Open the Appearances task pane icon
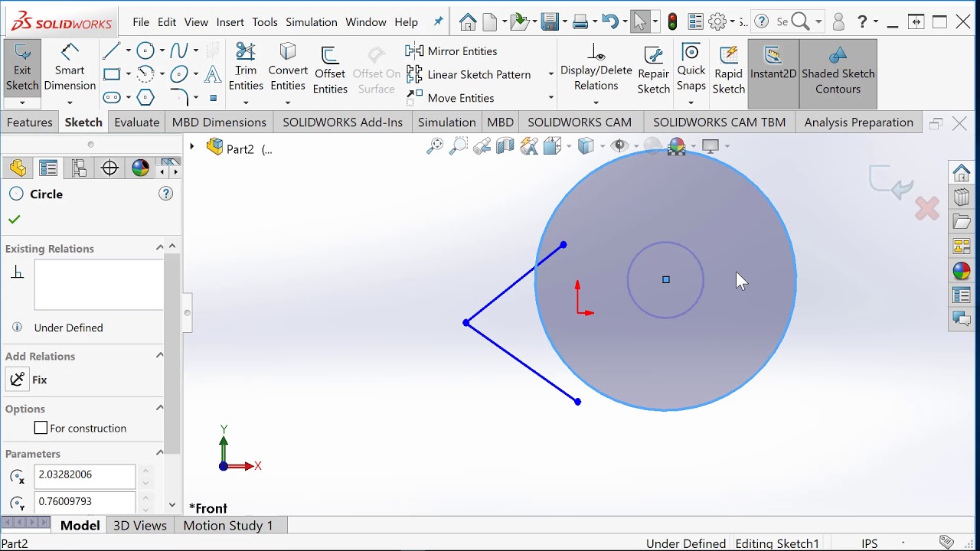 click(x=962, y=271)
